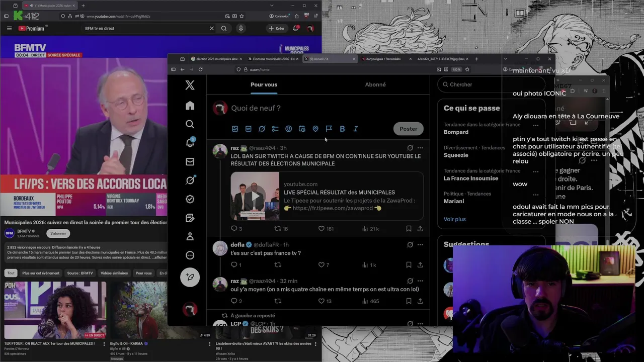Open the X profile person icon
The width and height of the screenshot is (644, 362).
190,236
